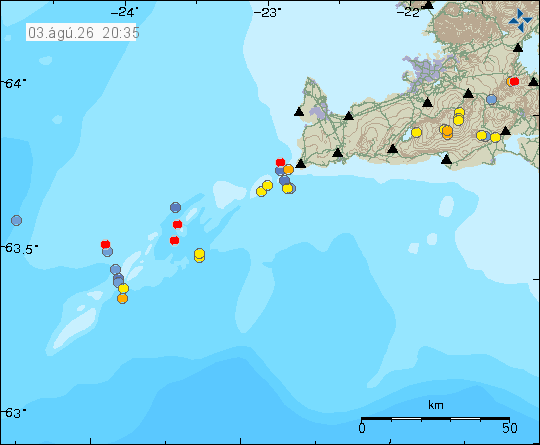Select the leftmost yellow quake marker in the inland cluster
The height and width of the screenshot is (445, 540).
pos(416,132)
